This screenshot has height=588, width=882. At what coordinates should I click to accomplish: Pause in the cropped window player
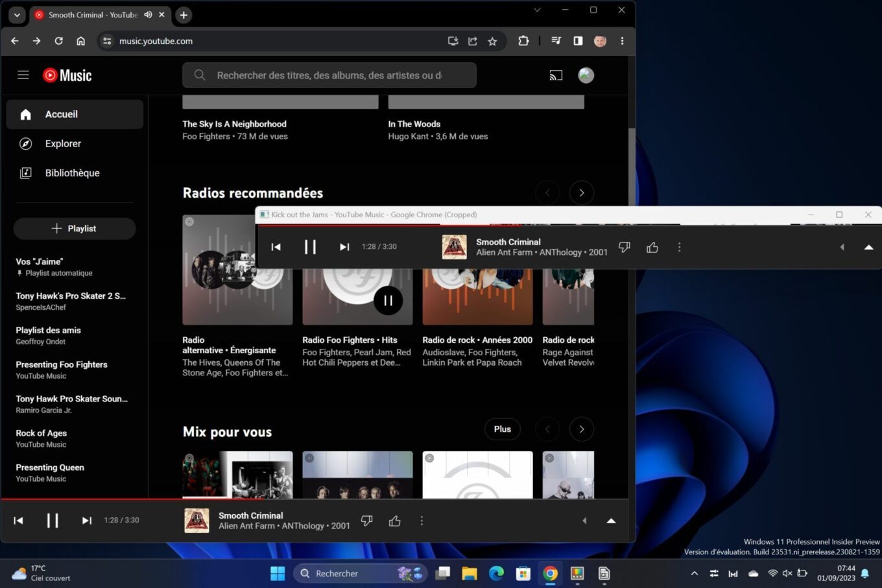(310, 247)
